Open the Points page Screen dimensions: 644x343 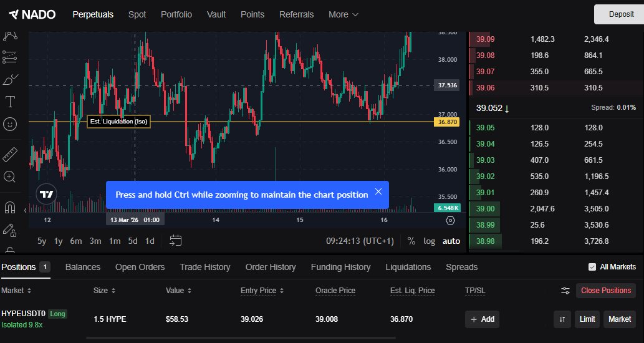pyautogui.click(x=252, y=14)
